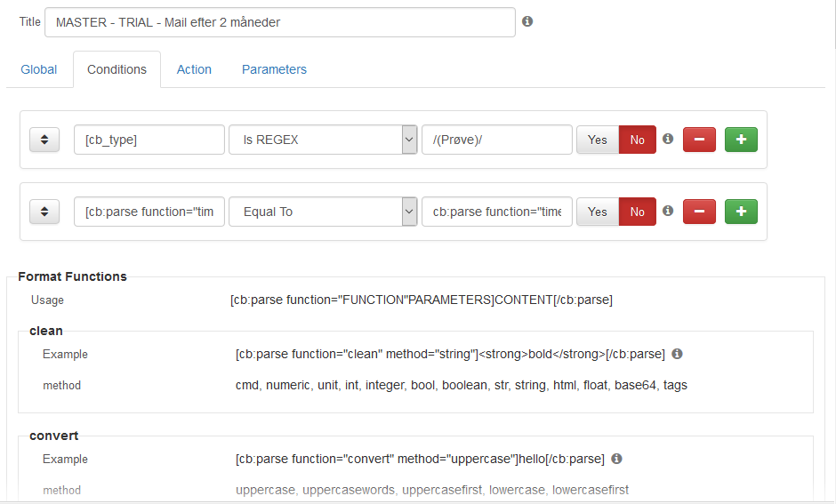
Task: Click the info icon beside the Title field
Action: click(x=527, y=21)
